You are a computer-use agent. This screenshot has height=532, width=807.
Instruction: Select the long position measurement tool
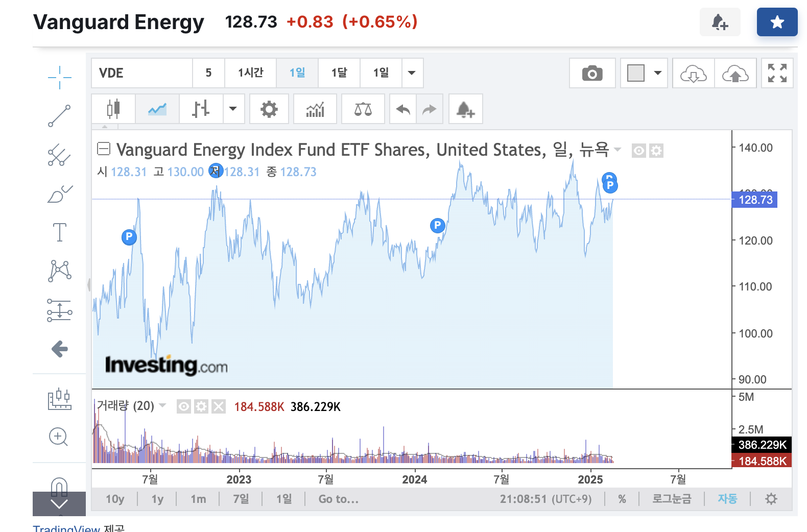tap(59, 310)
